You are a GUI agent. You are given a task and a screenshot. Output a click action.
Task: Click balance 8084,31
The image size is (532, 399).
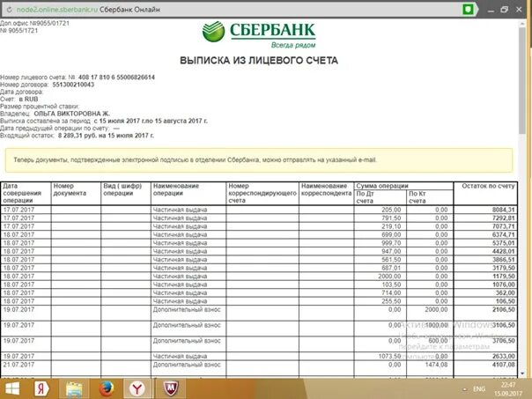(x=504, y=210)
